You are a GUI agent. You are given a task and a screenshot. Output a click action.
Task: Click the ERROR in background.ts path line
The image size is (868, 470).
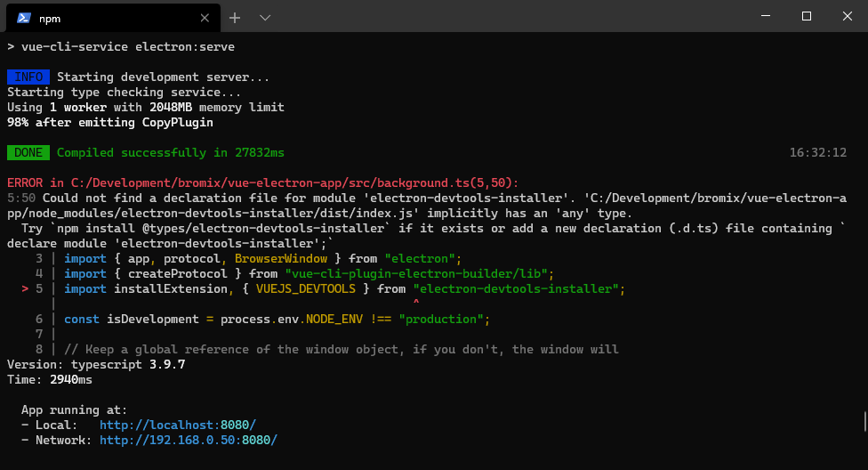[263, 182]
